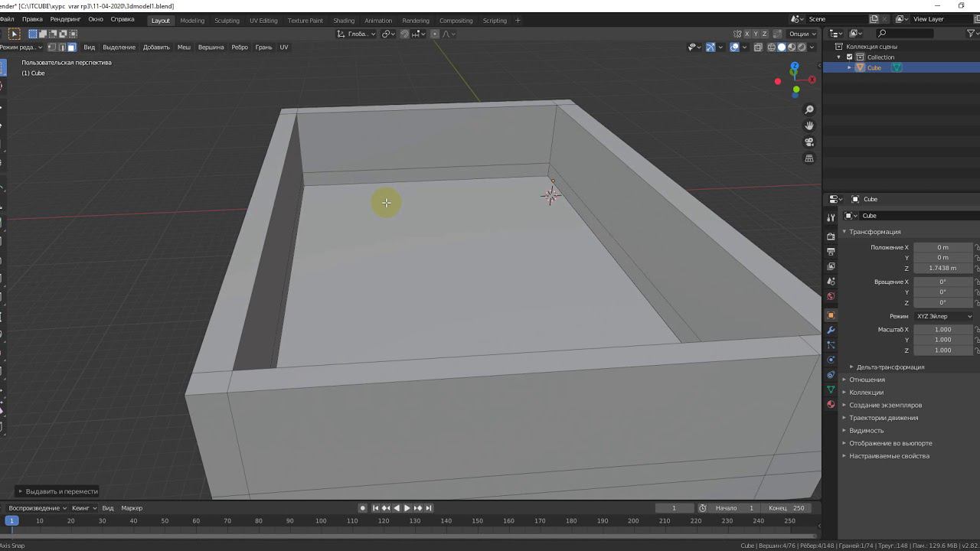The width and height of the screenshot is (980, 551).
Task: Open the Опции dropdown
Action: [803, 34]
